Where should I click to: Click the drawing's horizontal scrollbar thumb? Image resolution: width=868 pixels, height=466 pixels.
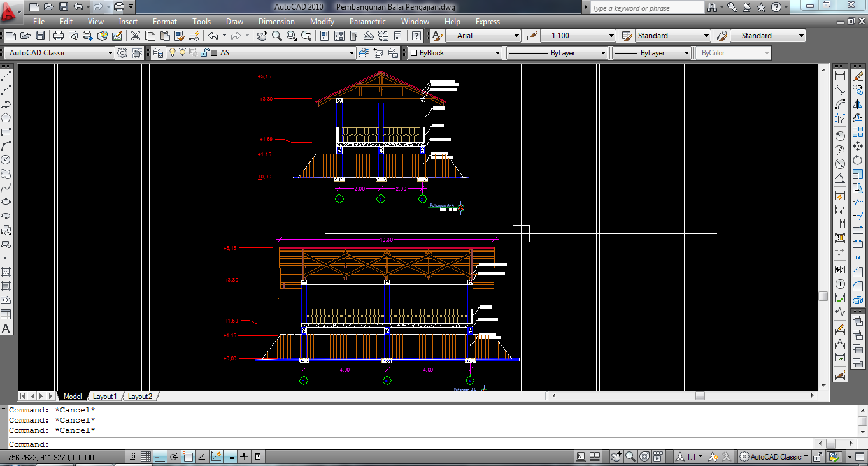coord(701,396)
